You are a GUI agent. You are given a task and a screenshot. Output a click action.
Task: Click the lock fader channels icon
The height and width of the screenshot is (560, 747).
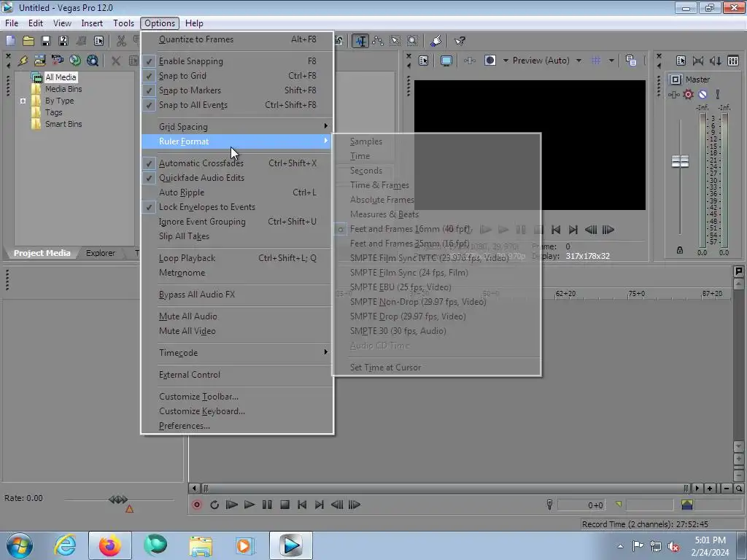680,250
